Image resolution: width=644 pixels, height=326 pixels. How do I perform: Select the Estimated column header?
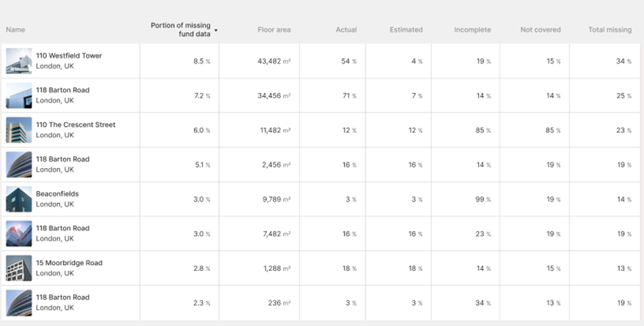(406, 30)
